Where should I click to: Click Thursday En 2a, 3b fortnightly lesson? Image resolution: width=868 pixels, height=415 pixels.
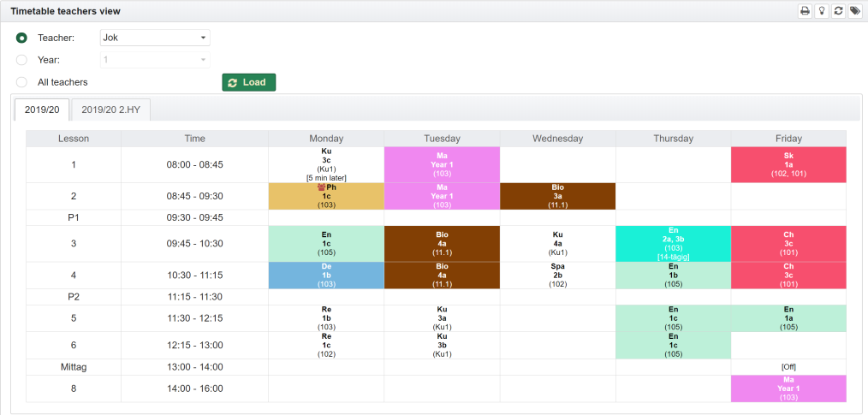[673, 244]
